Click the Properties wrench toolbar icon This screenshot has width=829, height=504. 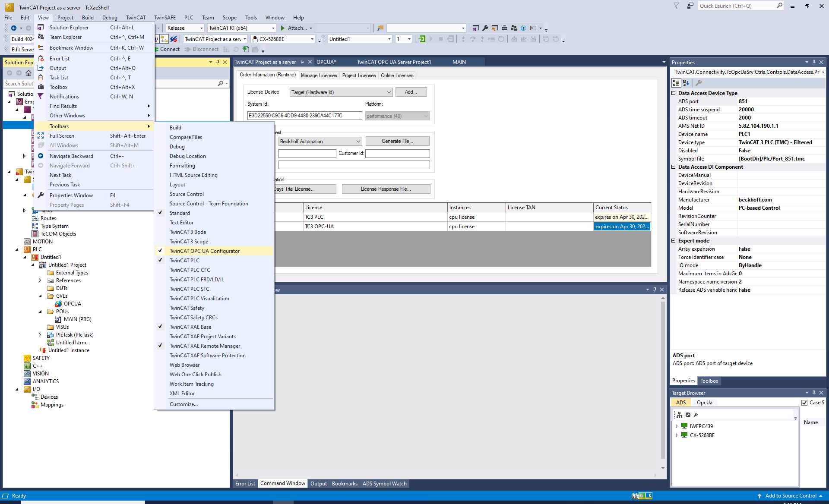pyautogui.click(x=485, y=28)
